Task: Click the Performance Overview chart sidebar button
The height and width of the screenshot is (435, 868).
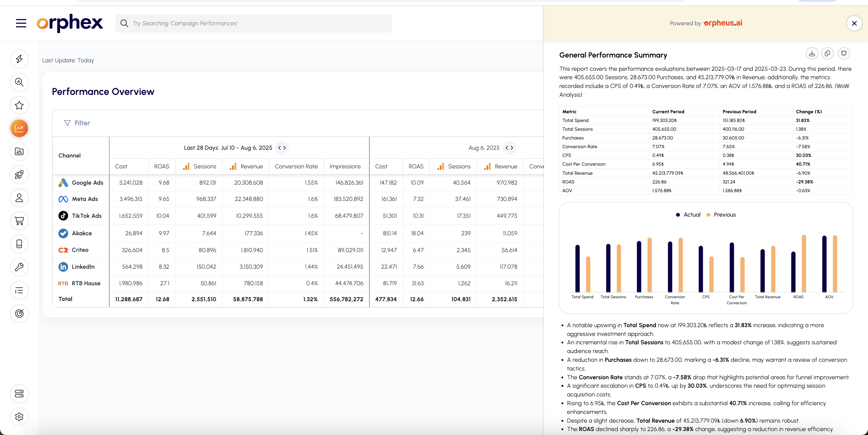Action: tap(19, 128)
